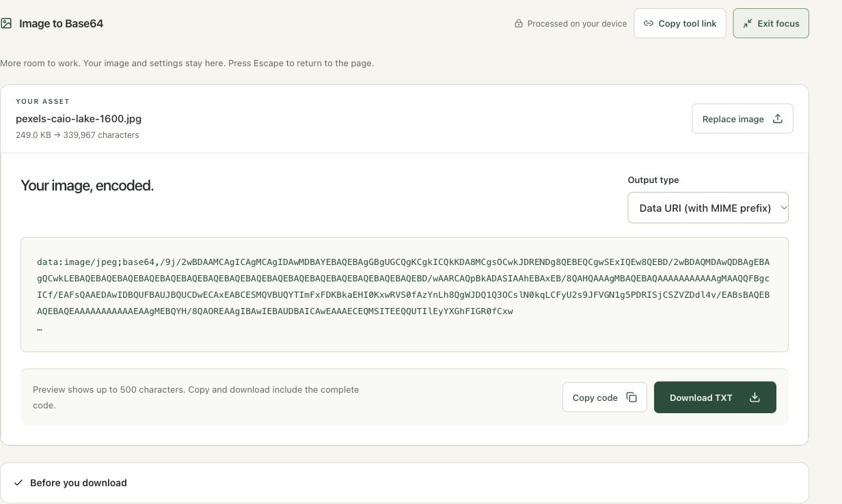The height and width of the screenshot is (504, 842).
Task: Click the chain link icon in Copy tool link
Action: 649,23
